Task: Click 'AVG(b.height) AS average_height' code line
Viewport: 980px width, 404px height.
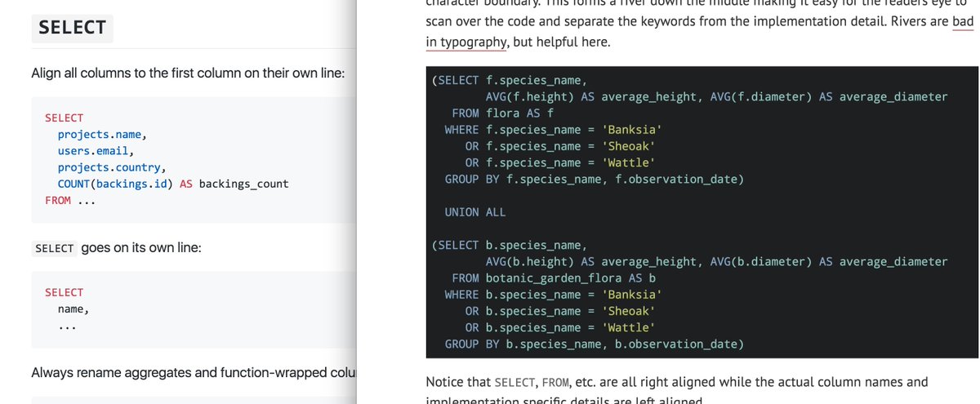Action: pyautogui.click(x=716, y=261)
